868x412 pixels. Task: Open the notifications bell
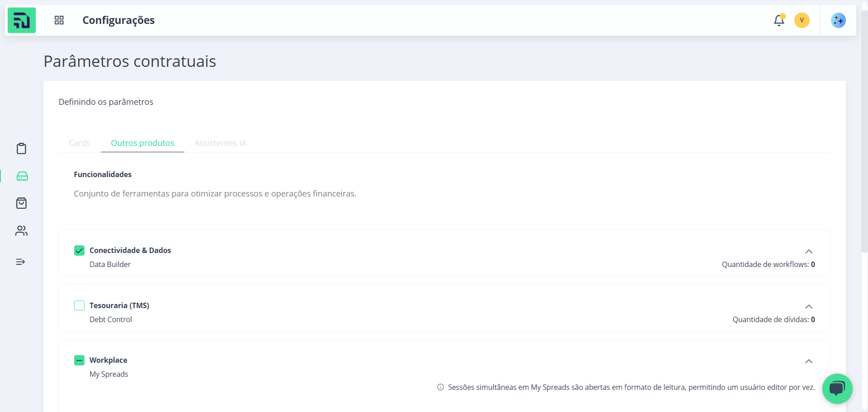(779, 20)
